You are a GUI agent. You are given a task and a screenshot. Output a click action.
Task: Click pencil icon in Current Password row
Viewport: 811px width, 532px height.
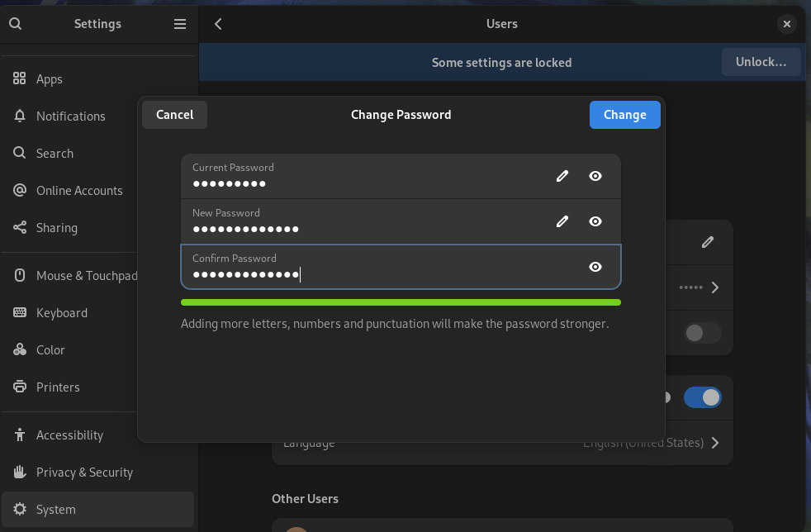(562, 176)
